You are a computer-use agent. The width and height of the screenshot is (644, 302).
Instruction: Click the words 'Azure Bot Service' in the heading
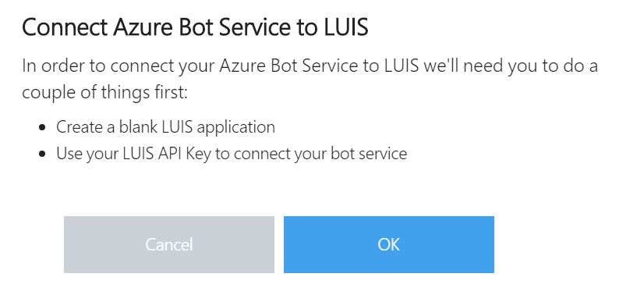[x=205, y=27]
